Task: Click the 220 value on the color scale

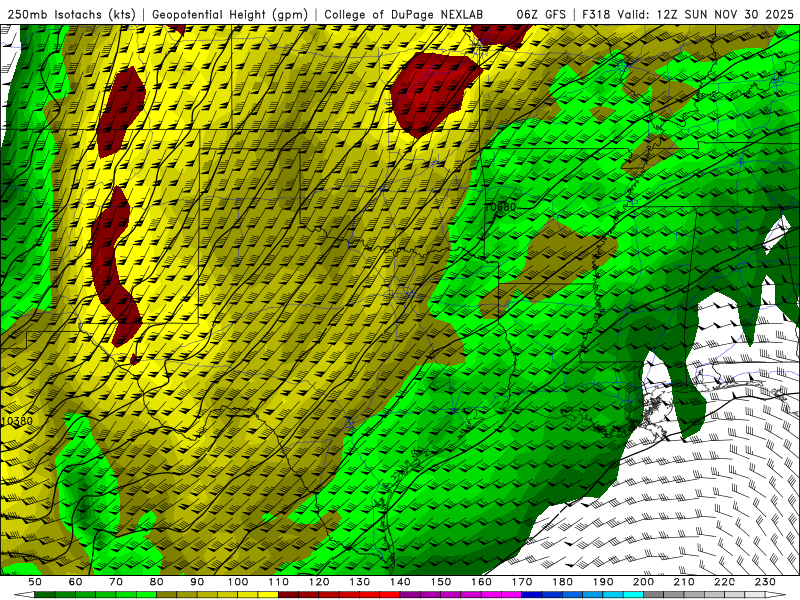Action: [x=724, y=582]
